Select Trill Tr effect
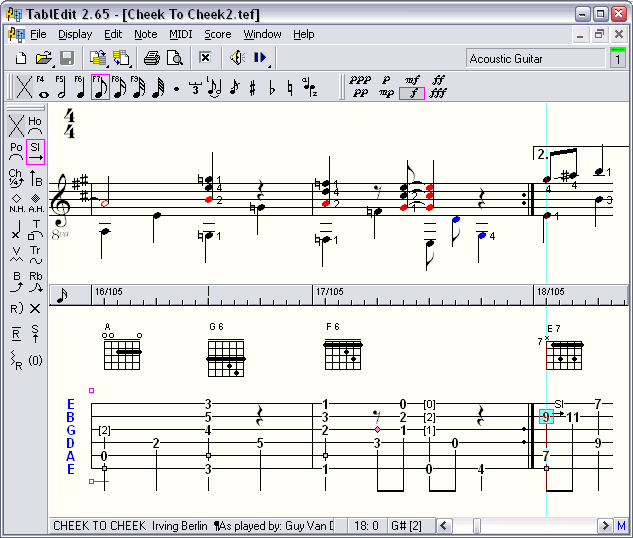The width and height of the screenshot is (633, 538). [36, 255]
